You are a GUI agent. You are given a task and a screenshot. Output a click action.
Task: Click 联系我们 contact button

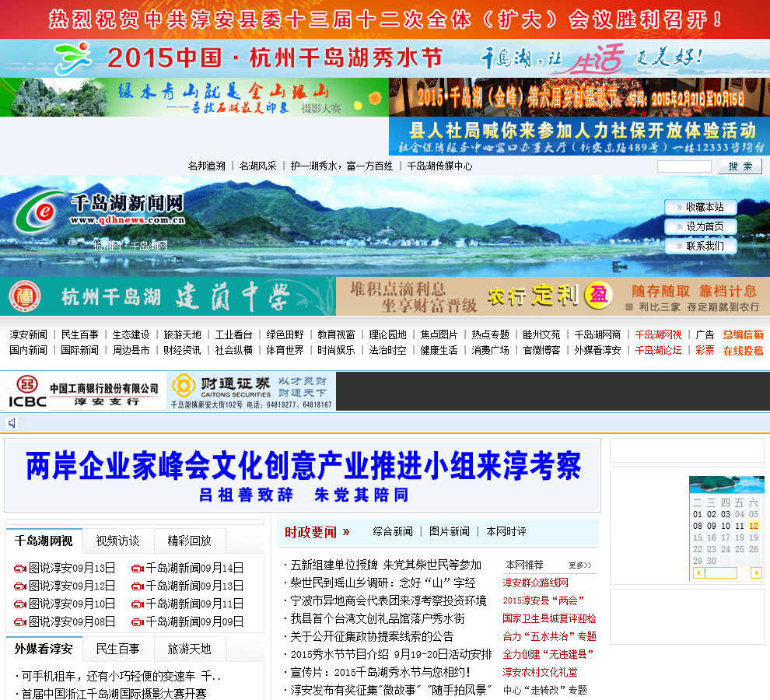701,246
